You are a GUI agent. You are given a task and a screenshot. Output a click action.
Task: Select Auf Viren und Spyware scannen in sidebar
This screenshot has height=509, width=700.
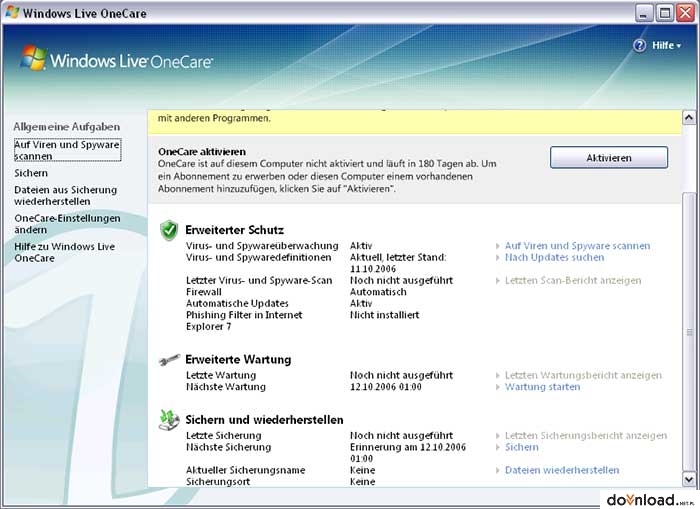[67, 150]
